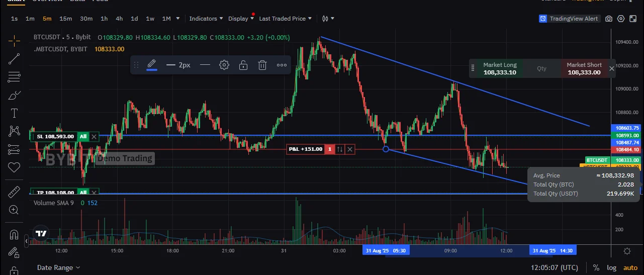Select the zoom in tool
This screenshot has width=644, height=275.
14,210
